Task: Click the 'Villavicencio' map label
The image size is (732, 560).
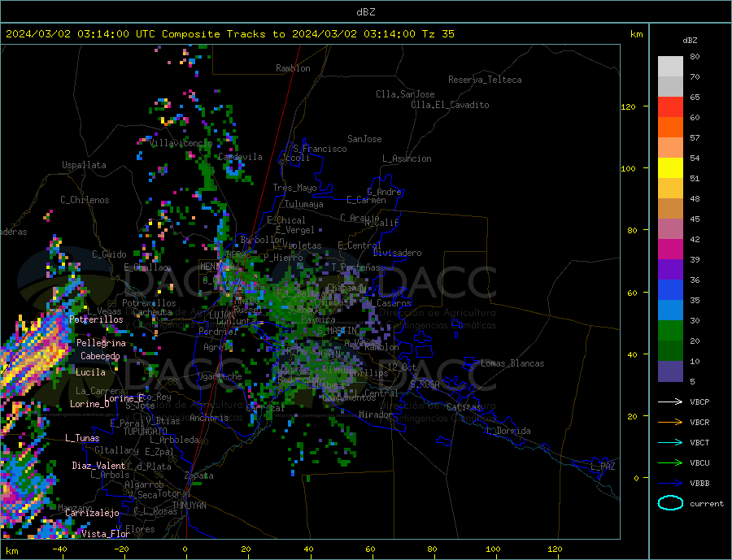Action: tap(181, 143)
